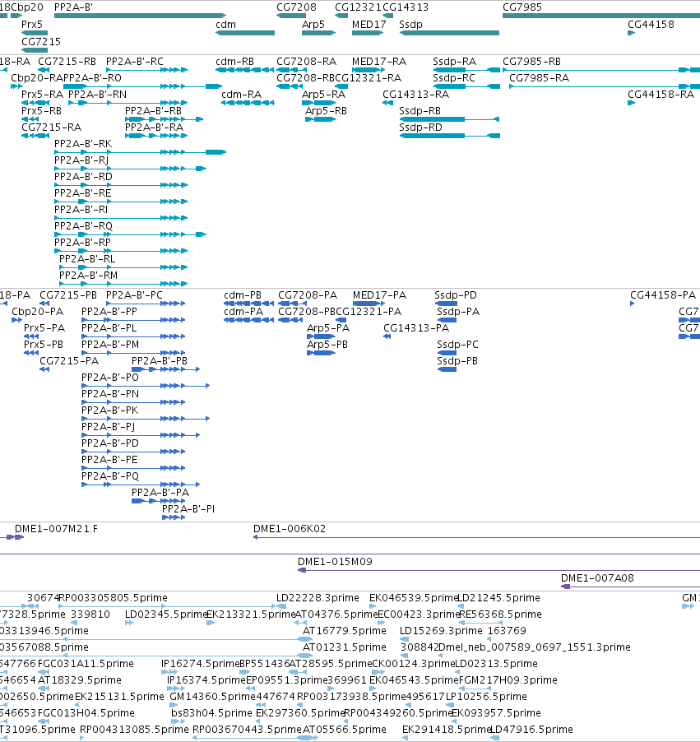
Task: Select EST AT16779.5prime
Action: click(306, 639)
